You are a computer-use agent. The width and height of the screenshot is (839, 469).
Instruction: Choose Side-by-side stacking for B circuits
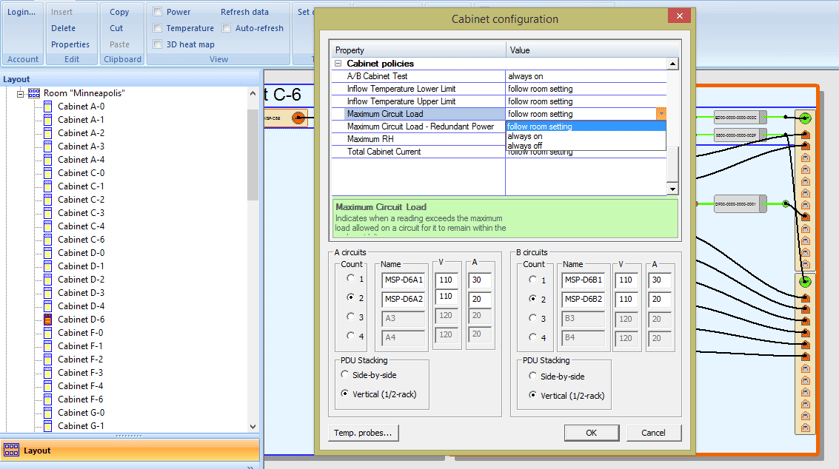pyautogui.click(x=532, y=376)
